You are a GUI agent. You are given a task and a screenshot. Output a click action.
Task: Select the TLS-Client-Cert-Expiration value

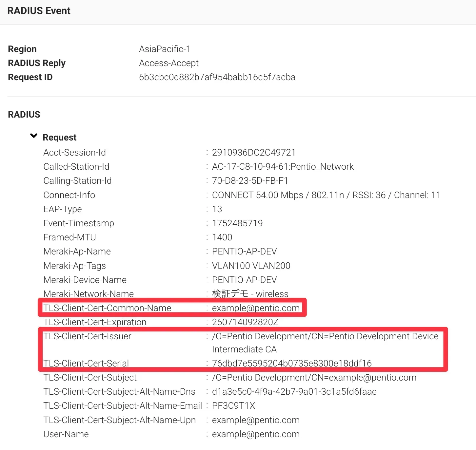[245, 322]
